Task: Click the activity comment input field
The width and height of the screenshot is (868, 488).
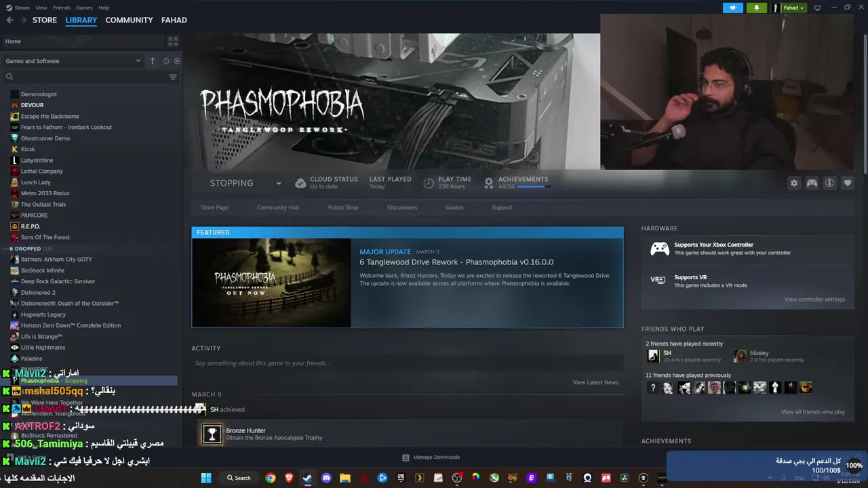Action: click(407, 363)
